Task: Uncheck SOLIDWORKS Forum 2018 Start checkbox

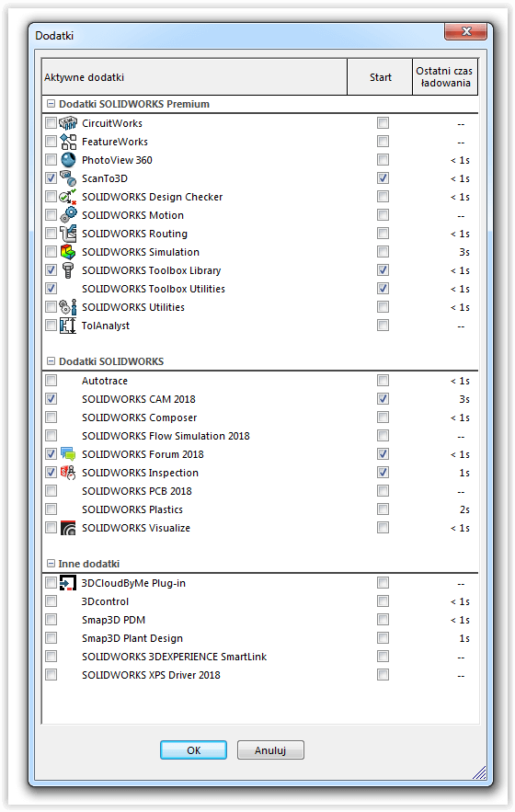Action: (x=383, y=454)
